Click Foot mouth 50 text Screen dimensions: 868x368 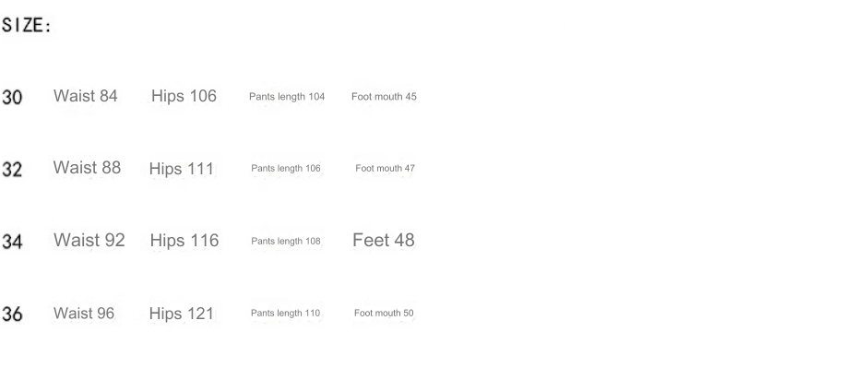click(x=384, y=314)
